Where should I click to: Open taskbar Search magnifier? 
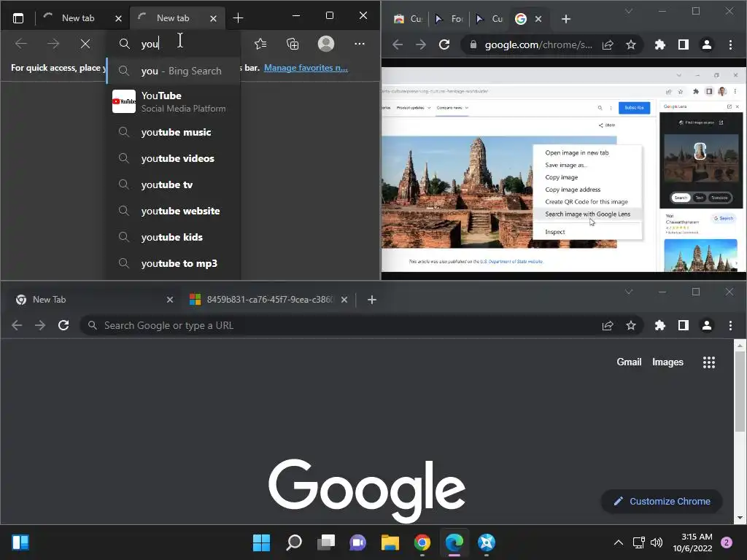(x=293, y=542)
